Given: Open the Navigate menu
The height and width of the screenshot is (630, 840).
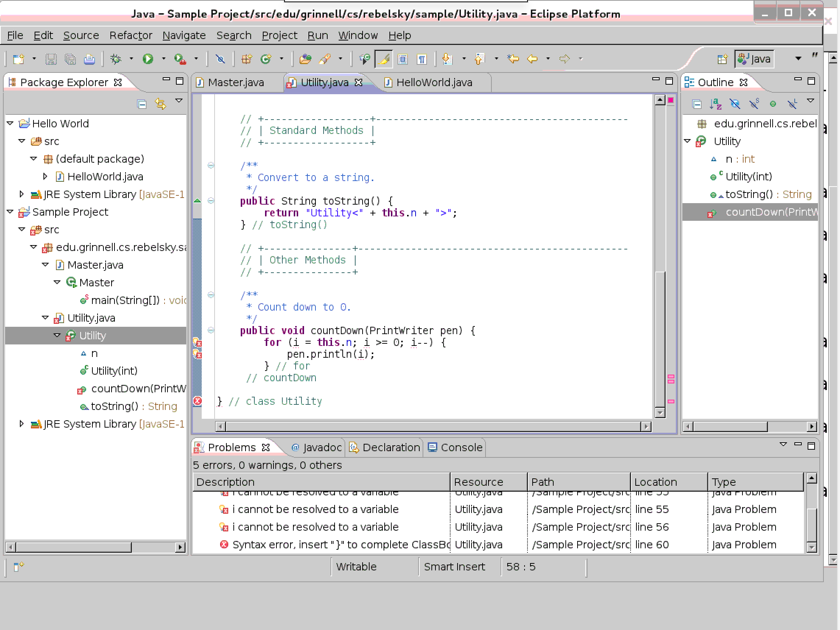Looking at the screenshot, I should pyautogui.click(x=184, y=35).
